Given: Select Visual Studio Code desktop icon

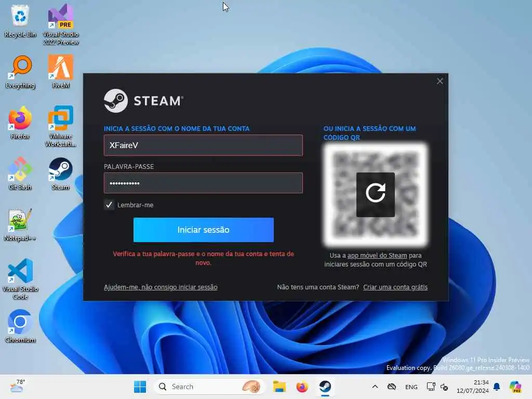Looking at the screenshot, I should (20, 279).
